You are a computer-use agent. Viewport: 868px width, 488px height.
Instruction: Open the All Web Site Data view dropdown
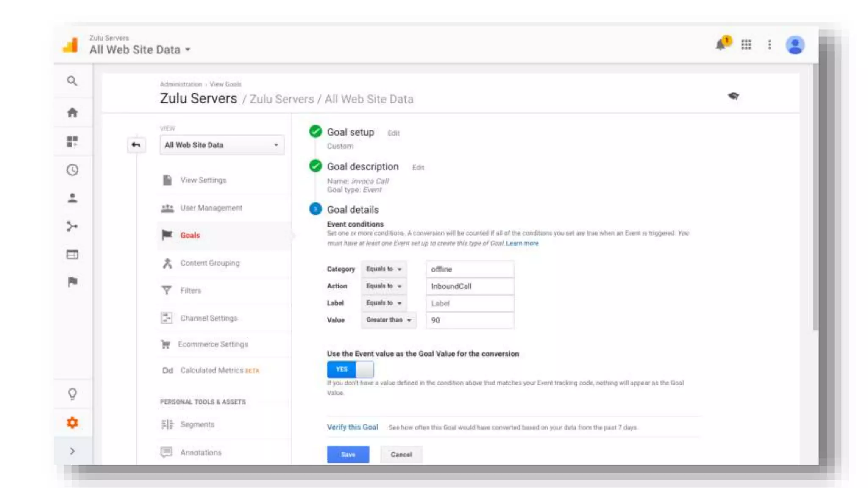(x=222, y=145)
